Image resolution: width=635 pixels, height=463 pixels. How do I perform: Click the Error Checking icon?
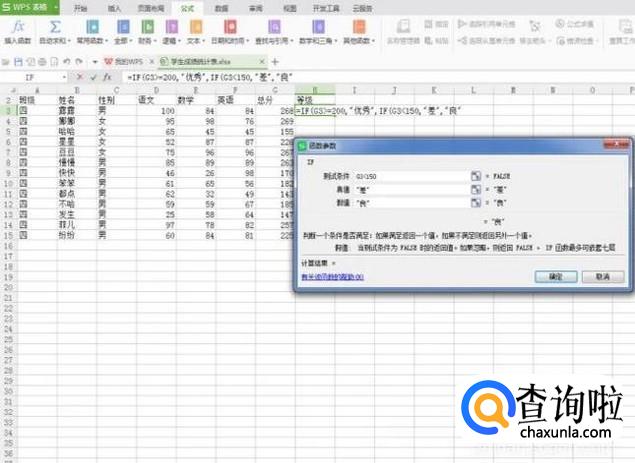560,41
